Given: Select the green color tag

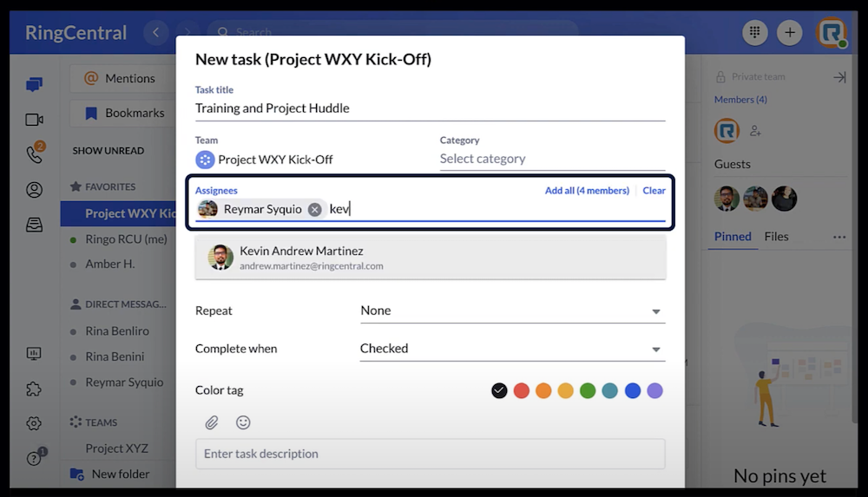Looking at the screenshot, I should [x=588, y=390].
